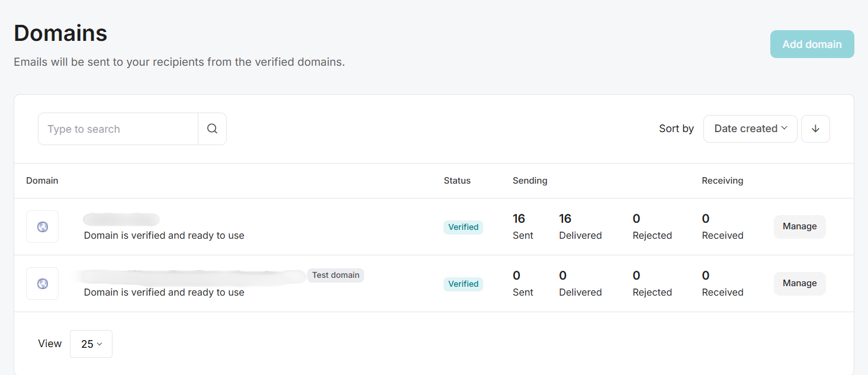Viewport: 868px width, 375px height.
Task: Select the Verified badge on the test domain
Action: [463, 284]
